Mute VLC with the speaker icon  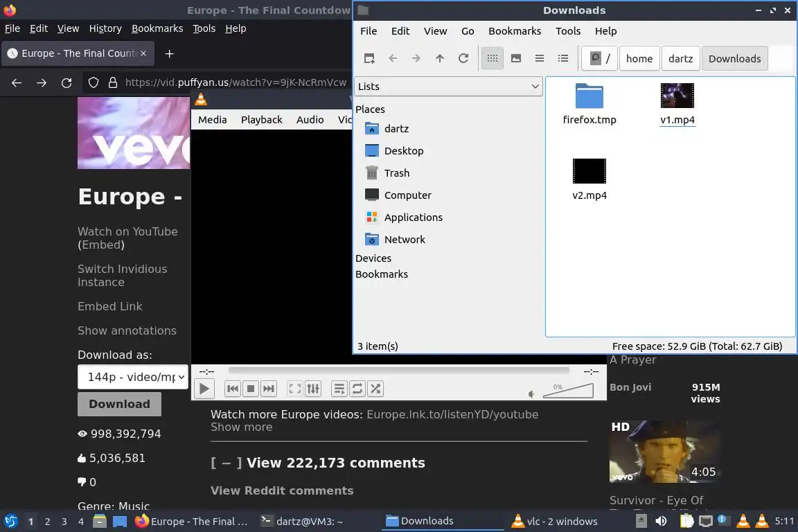pyautogui.click(x=531, y=394)
